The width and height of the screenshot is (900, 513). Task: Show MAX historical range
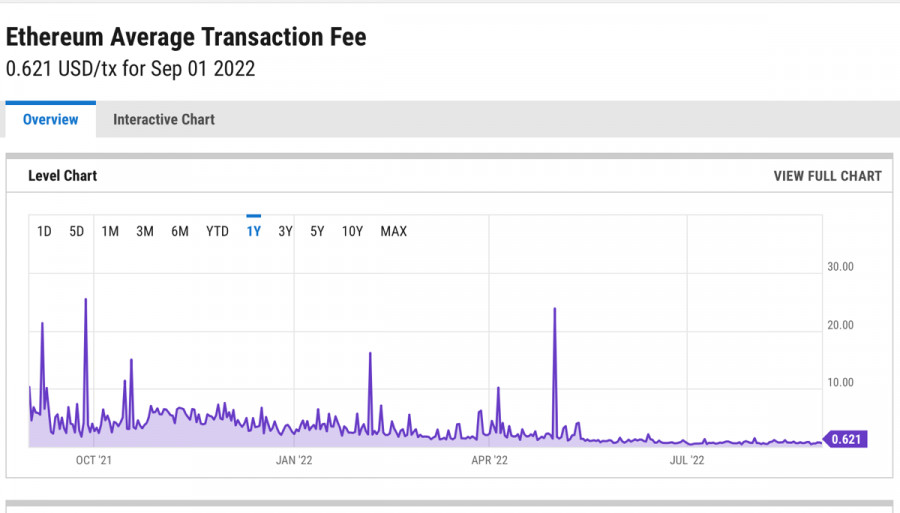(x=394, y=232)
